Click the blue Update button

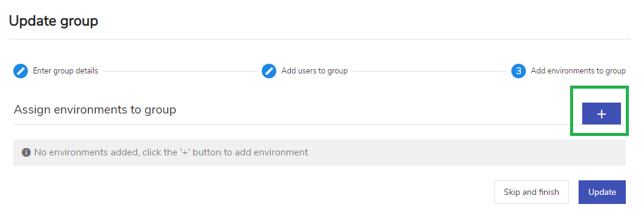pos(602,192)
